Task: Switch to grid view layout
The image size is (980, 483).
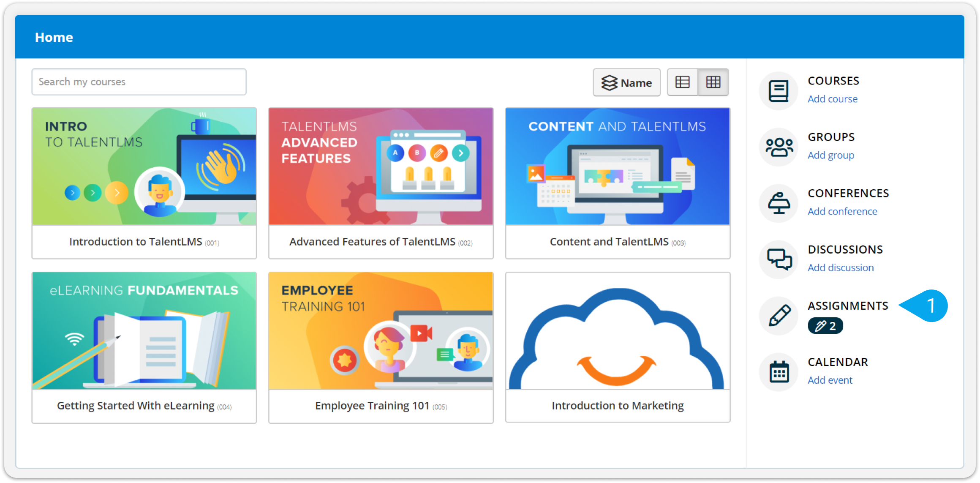Action: [713, 82]
